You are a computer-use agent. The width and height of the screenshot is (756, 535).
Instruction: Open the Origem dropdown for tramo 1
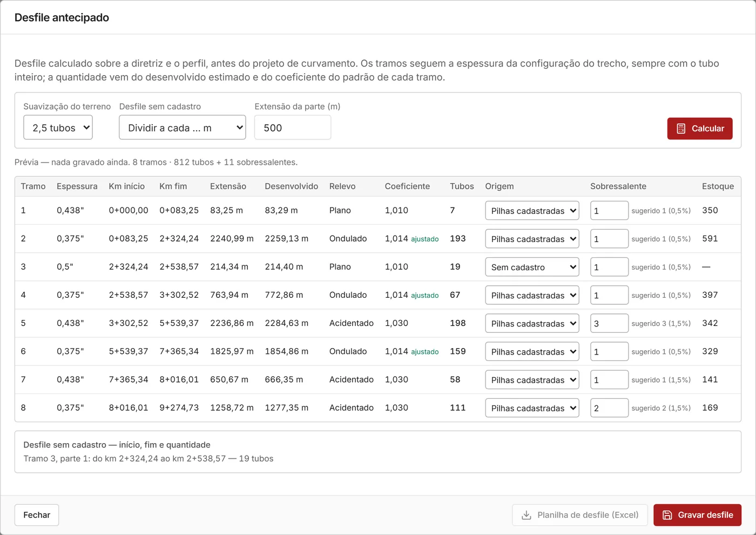click(x=532, y=211)
